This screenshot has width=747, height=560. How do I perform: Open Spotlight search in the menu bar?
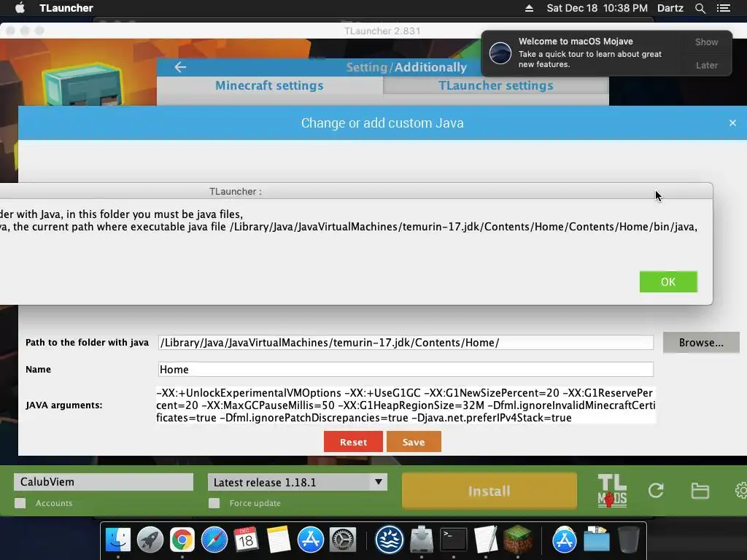point(700,8)
